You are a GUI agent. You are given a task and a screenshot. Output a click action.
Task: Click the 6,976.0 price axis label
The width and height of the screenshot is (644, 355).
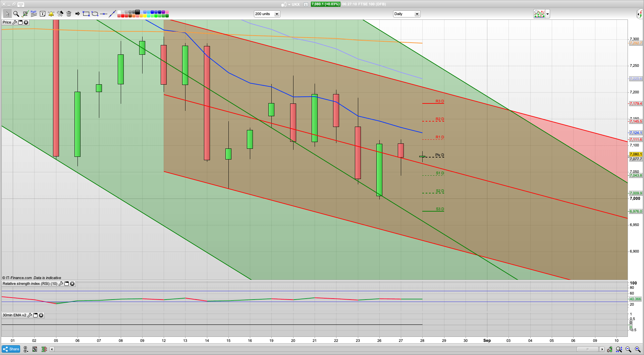pos(636,211)
